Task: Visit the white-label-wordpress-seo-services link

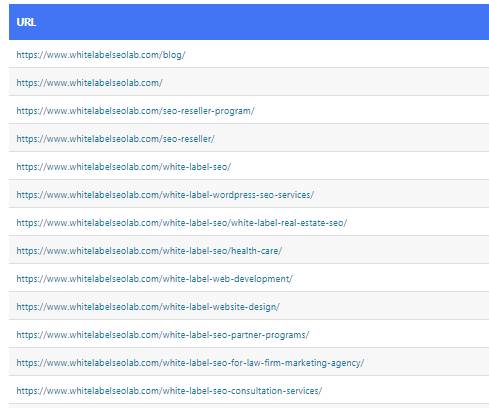Action: coord(165,195)
